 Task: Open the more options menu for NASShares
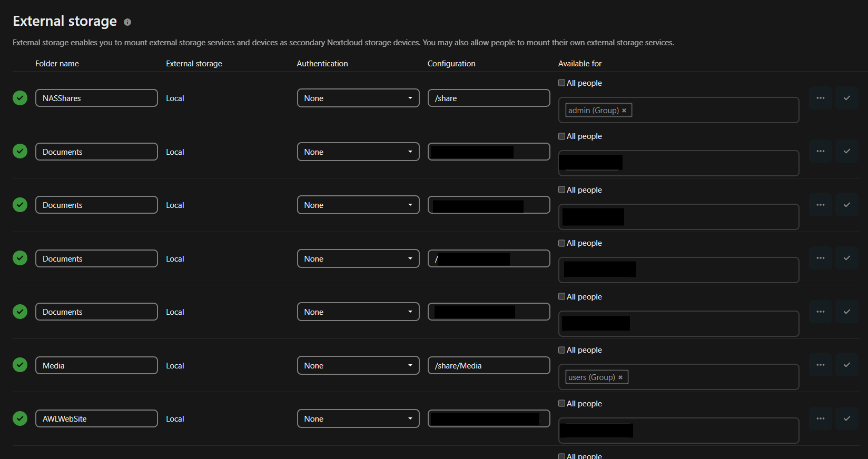[821, 98]
